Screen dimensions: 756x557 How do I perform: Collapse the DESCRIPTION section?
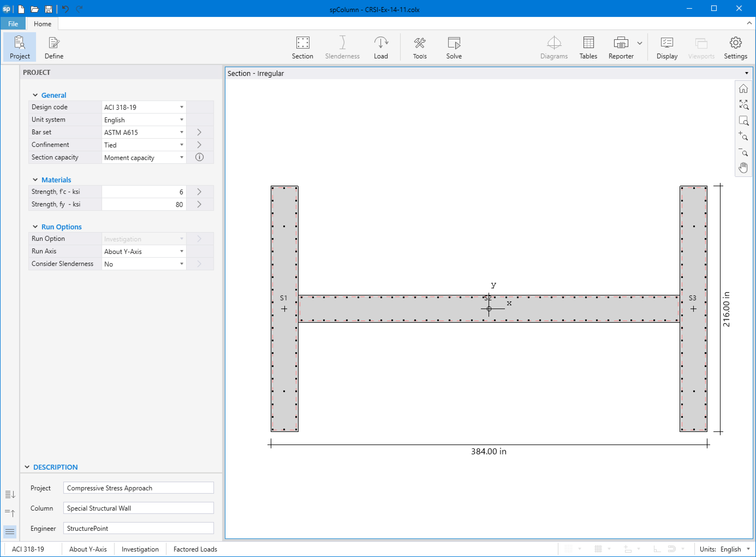pyautogui.click(x=27, y=467)
